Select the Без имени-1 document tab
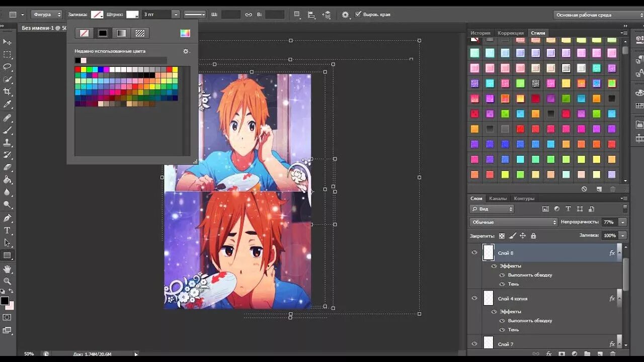This screenshot has width=644, height=362. coord(44,28)
